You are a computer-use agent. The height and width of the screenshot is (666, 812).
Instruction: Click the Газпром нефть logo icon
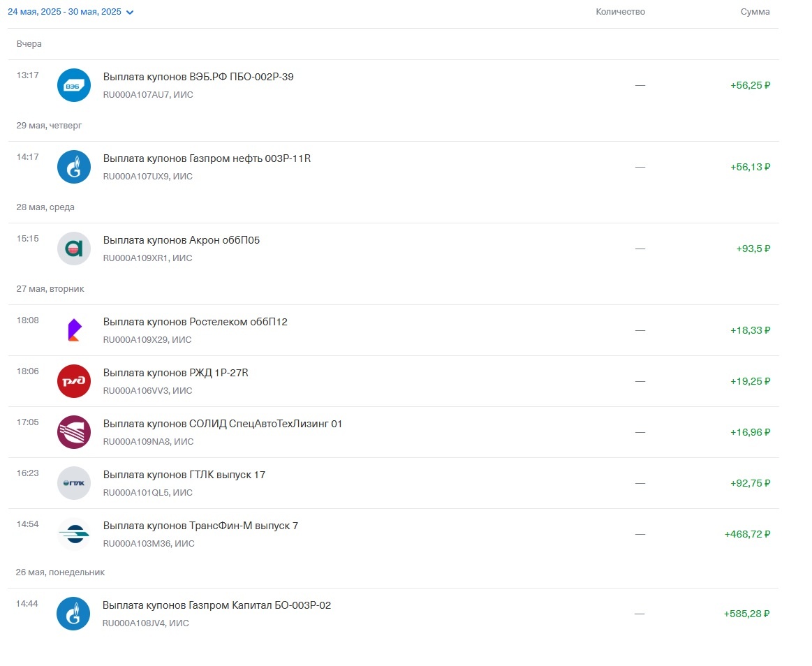coord(73,168)
